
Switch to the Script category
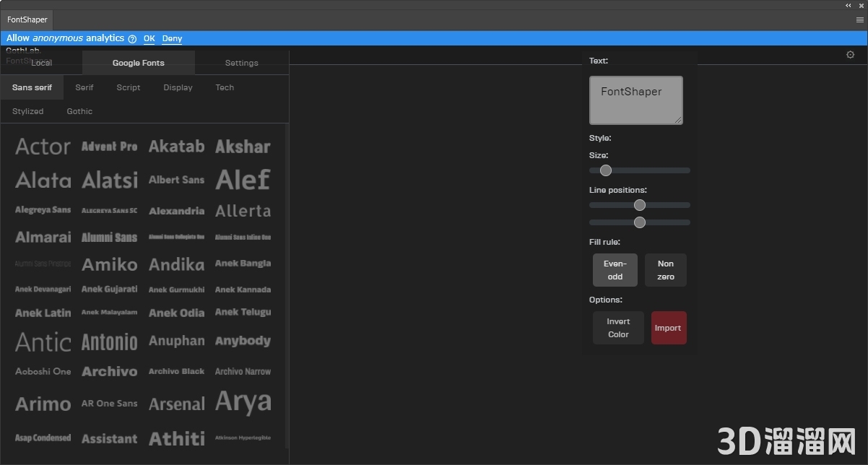128,87
